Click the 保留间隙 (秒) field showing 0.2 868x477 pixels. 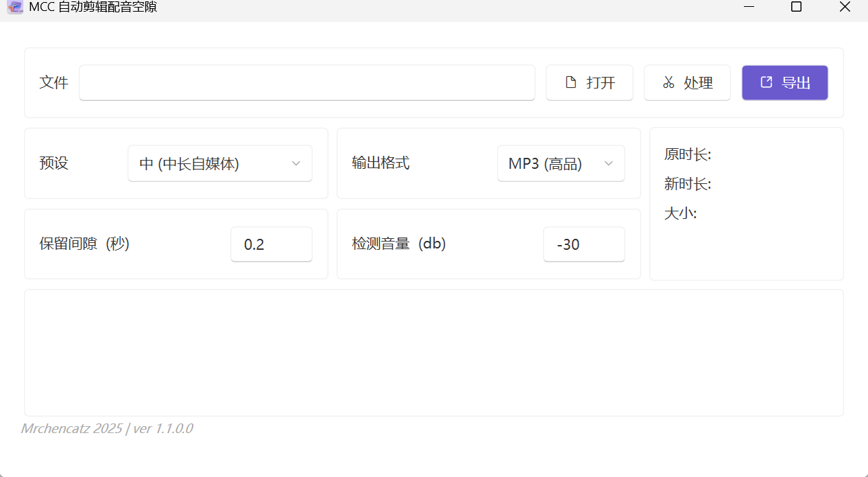271,244
